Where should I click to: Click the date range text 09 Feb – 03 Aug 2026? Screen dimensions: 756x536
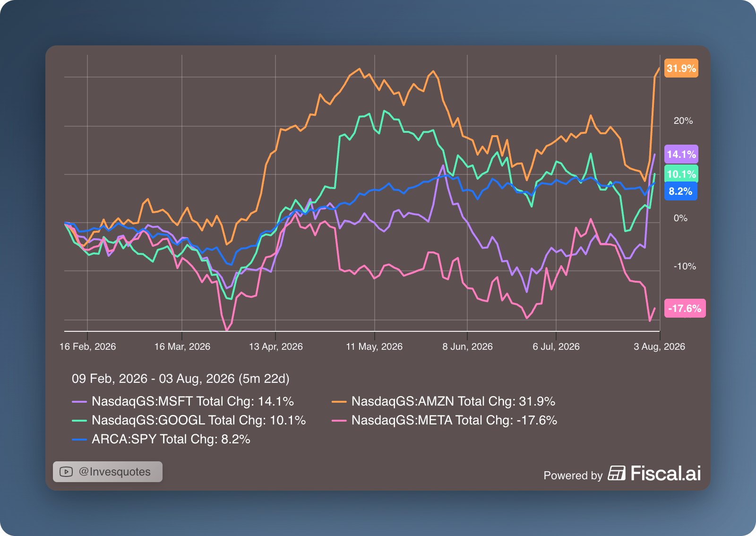180,379
